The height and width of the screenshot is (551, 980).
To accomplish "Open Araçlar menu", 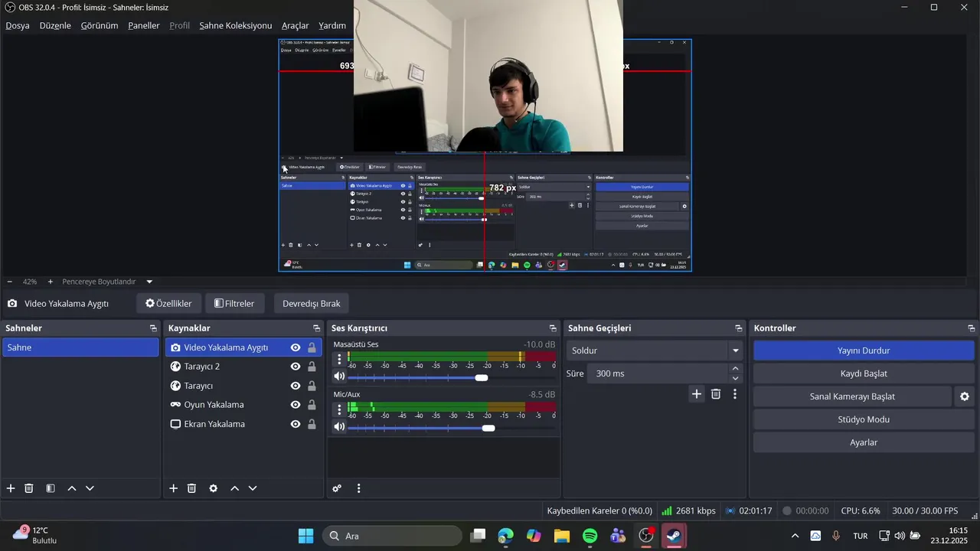I will click(x=296, y=25).
